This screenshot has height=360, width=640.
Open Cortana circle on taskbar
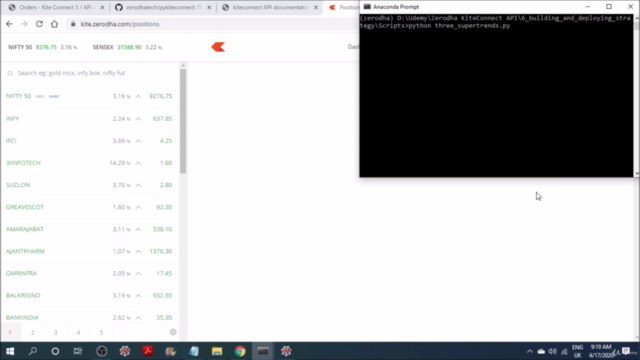(x=55, y=351)
